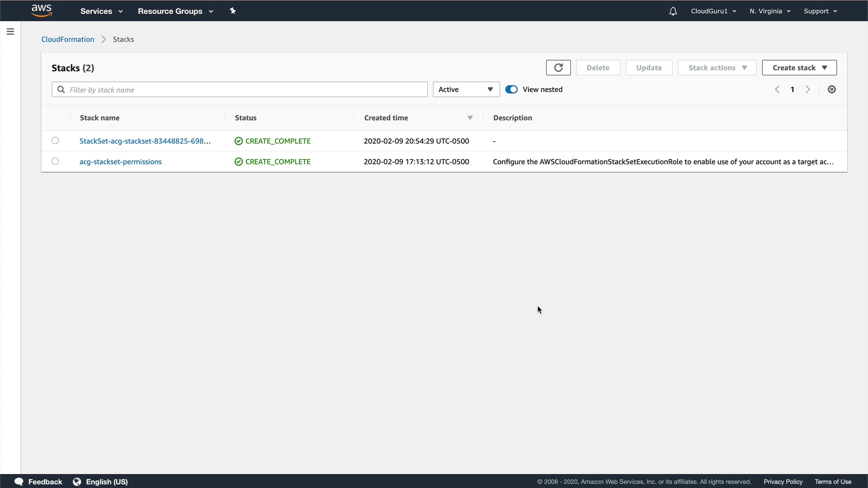The height and width of the screenshot is (488, 868).
Task: Open the acg-stackset-permissions stack link
Action: pos(120,162)
